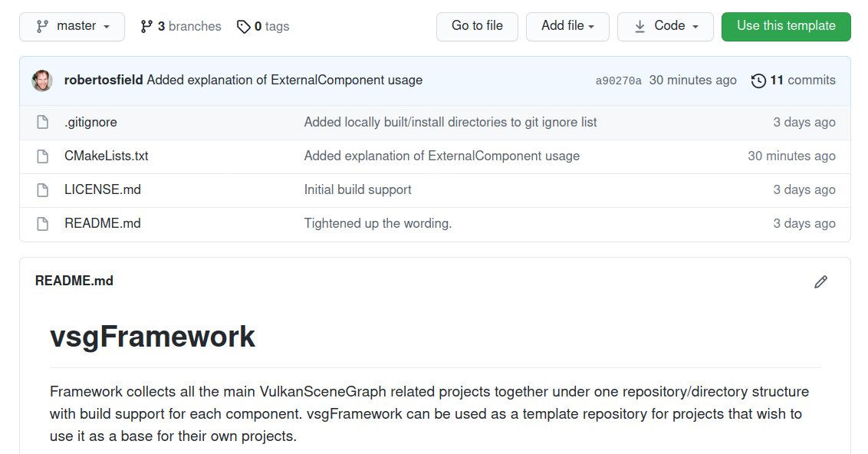
Task: Click the 0 tags link
Action: click(263, 26)
